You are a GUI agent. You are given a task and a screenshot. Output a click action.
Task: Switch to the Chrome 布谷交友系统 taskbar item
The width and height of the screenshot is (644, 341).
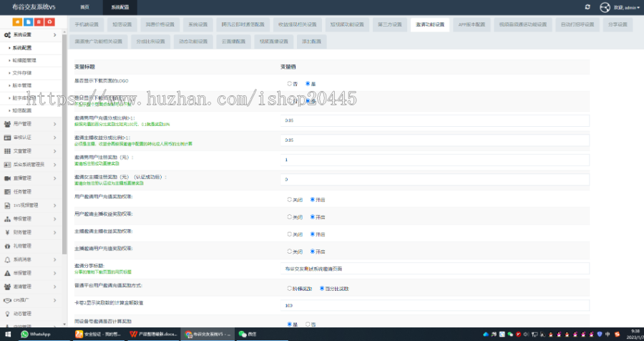click(x=208, y=334)
